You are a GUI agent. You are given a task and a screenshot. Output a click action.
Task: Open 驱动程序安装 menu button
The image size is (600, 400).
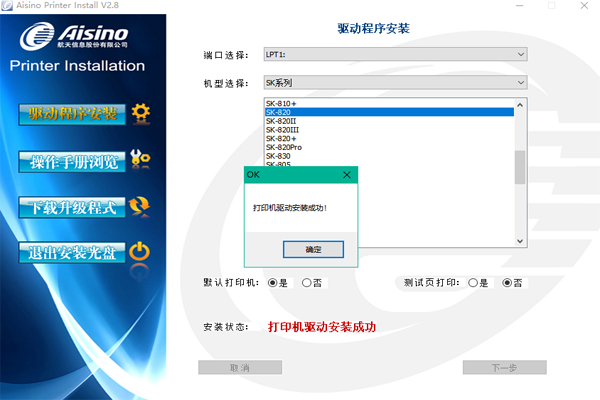point(72,113)
